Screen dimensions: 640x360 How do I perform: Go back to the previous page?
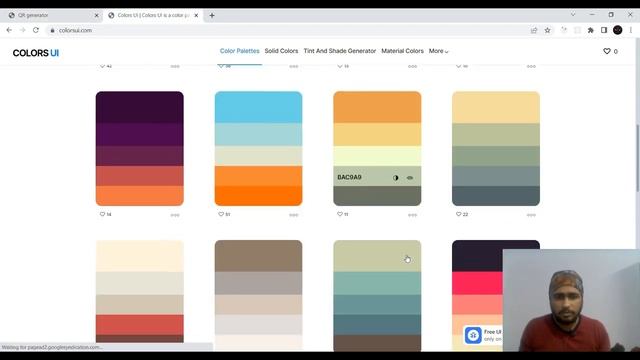pos(9,30)
